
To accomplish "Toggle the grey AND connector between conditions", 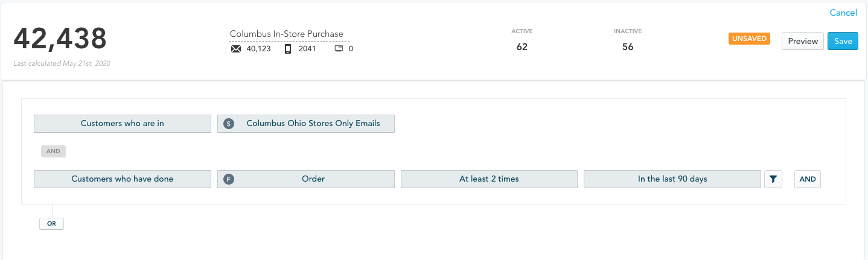I will pos(53,151).
